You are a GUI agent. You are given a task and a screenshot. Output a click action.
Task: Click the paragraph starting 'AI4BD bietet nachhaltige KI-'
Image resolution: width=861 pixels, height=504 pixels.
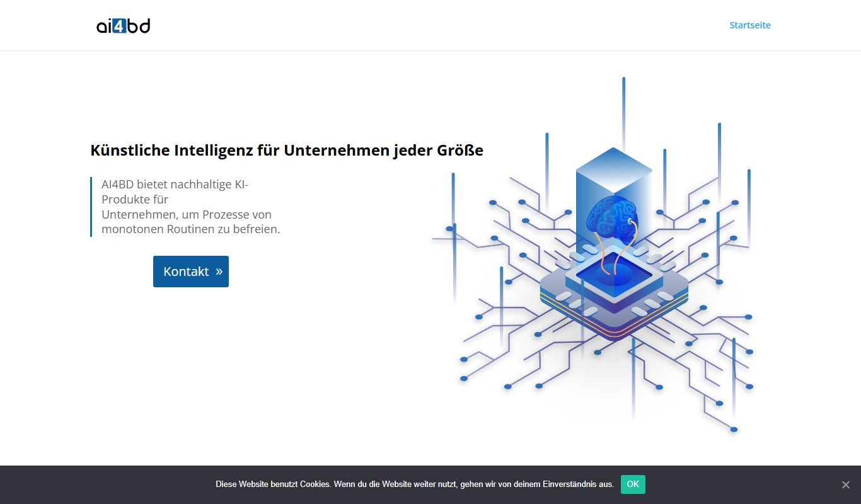click(191, 207)
